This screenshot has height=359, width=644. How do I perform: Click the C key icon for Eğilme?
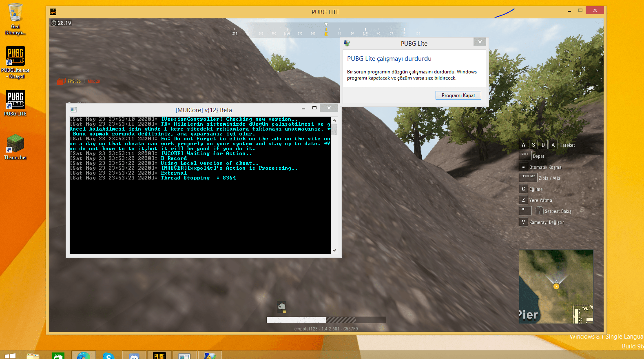(x=523, y=189)
